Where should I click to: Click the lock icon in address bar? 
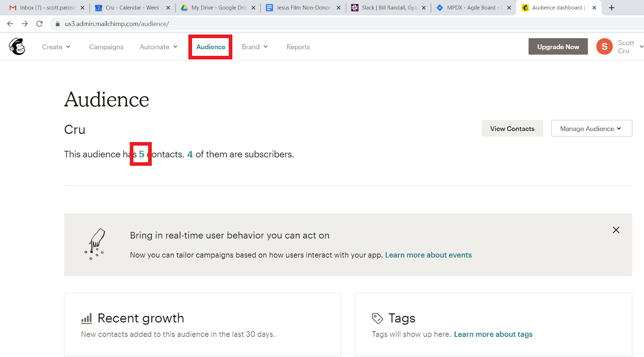[58, 24]
